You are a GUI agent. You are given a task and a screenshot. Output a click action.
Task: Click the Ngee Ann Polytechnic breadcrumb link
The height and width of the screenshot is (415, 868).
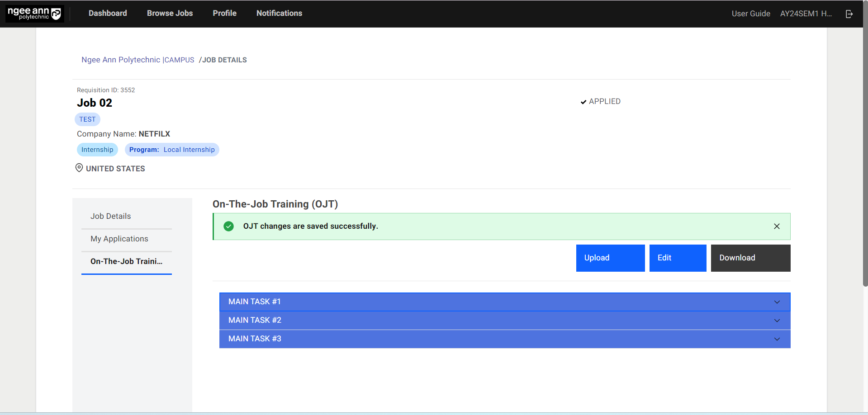pos(121,60)
